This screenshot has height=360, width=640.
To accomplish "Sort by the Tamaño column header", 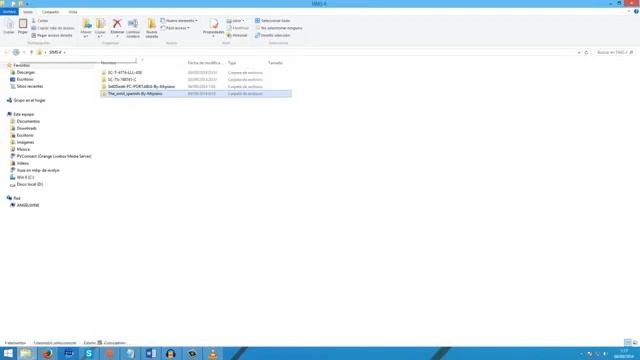I will pos(275,63).
